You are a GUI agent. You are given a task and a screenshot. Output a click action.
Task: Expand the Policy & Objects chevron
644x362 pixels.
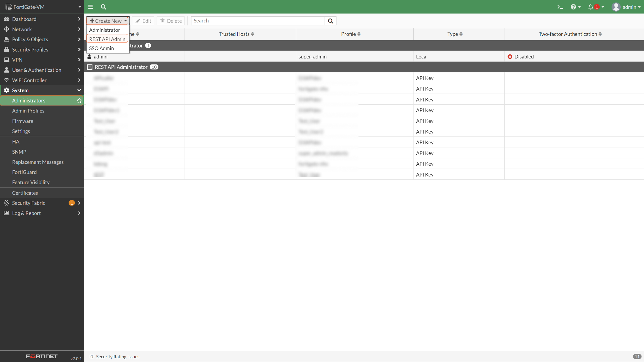tap(79, 39)
